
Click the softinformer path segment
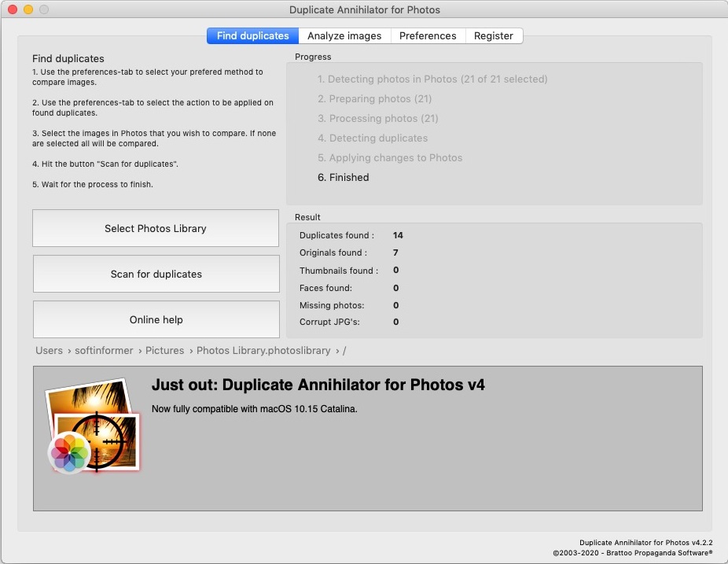coord(104,350)
